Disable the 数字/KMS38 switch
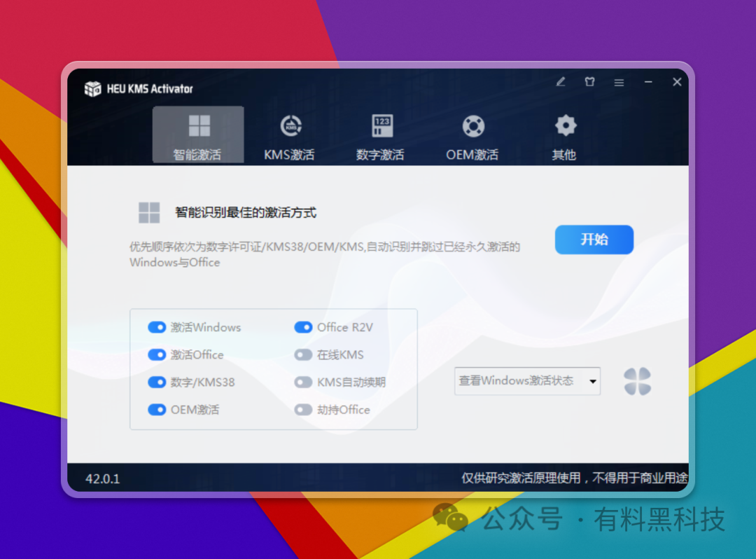This screenshot has width=756, height=559. 157,382
